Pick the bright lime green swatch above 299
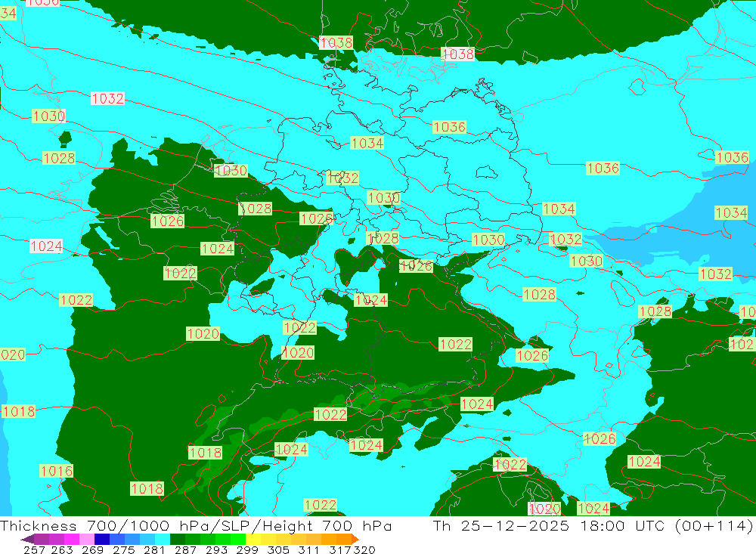 coord(238,539)
